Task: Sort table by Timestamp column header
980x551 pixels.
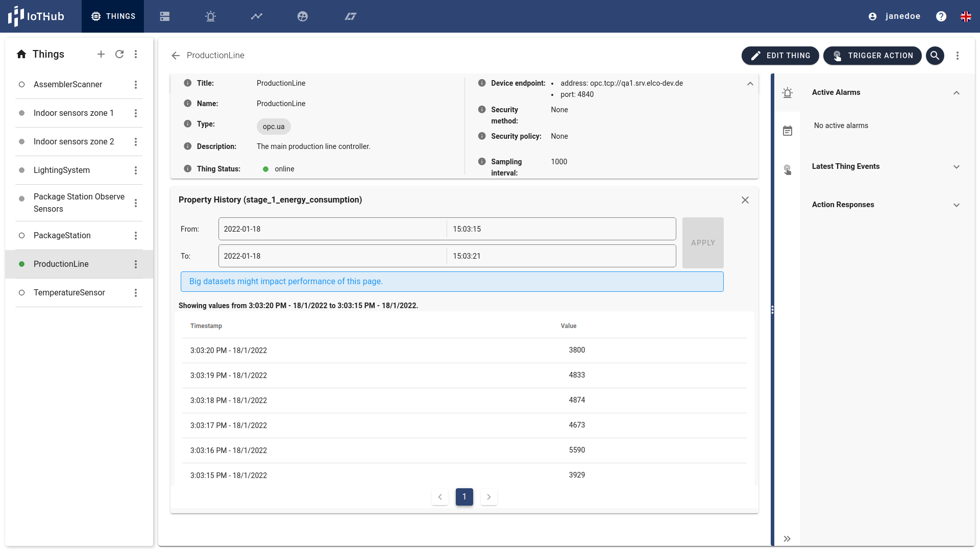Action: (x=206, y=326)
